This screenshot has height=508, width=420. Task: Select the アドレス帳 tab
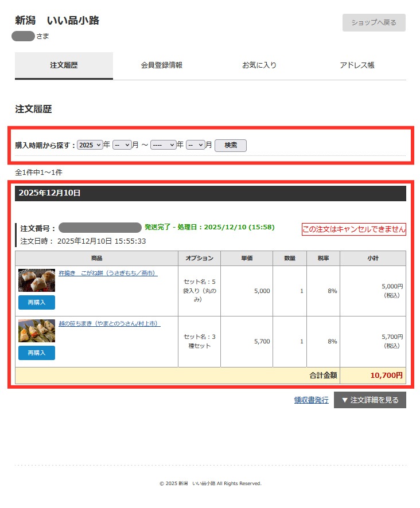coord(357,65)
